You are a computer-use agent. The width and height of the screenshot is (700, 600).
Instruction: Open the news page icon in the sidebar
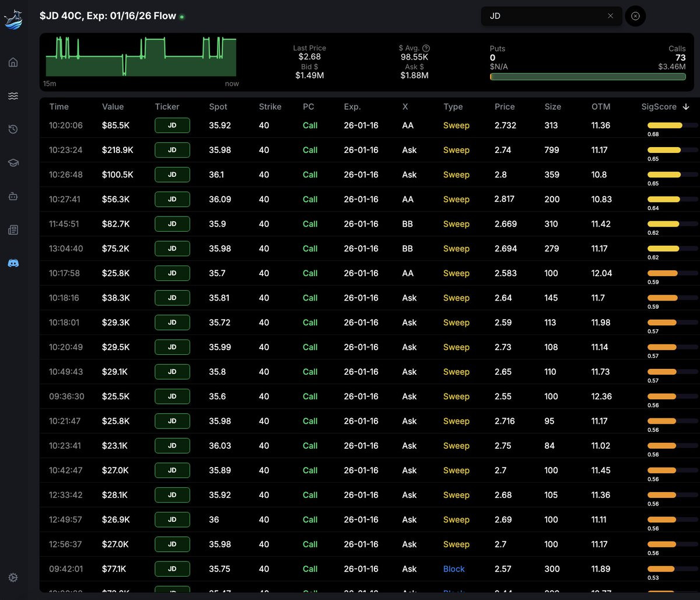(x=13, y=230)
